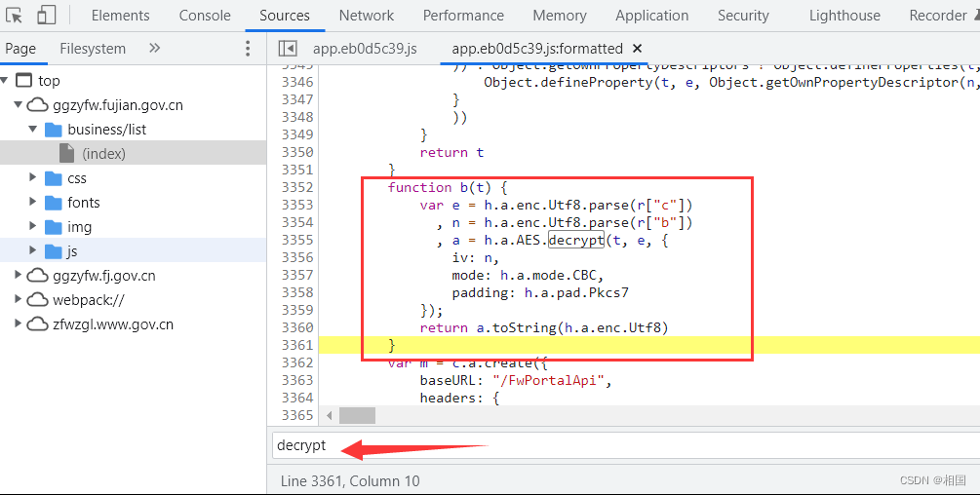Select the img folder
This screenshot has height=495, width=980.
click(x=79, y=227)
